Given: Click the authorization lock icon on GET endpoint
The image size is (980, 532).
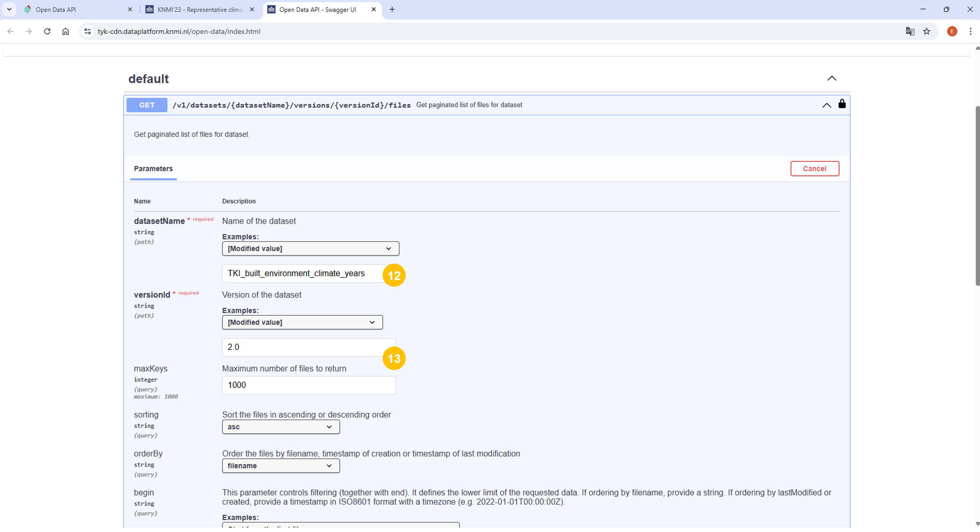Looking at the screenshot, I should point(842,104).
